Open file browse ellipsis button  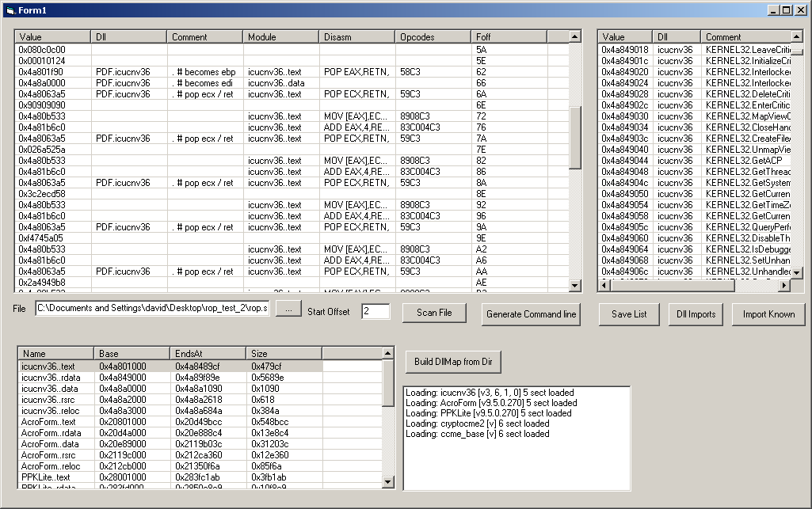tap(288, 309)
